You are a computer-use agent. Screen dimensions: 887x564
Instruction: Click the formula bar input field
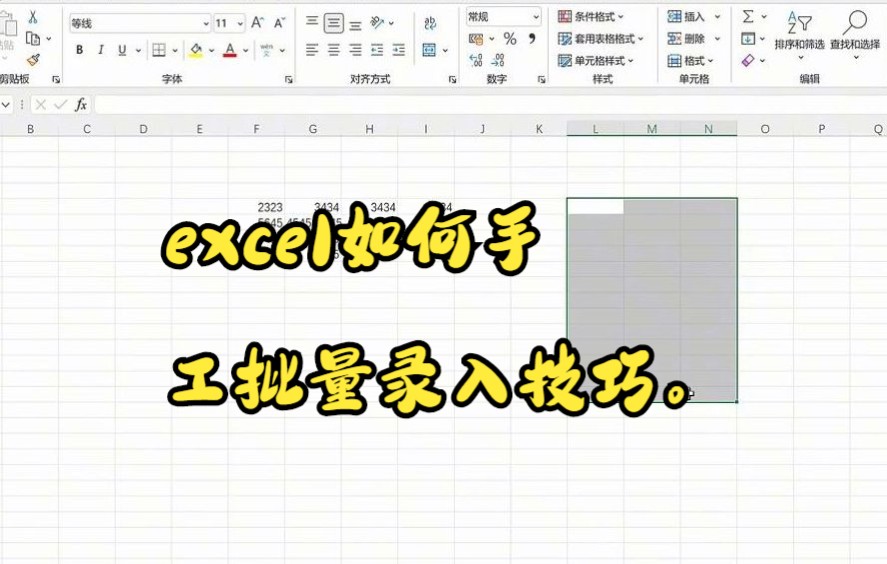[490, 105]
